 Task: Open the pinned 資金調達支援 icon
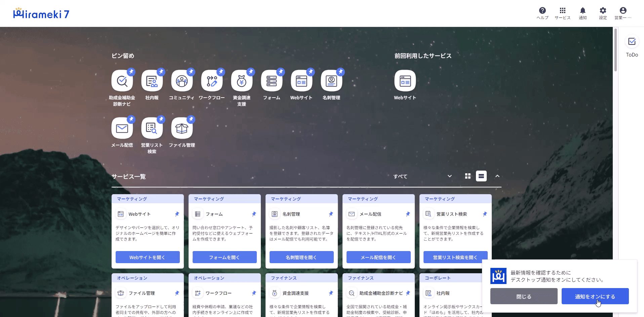pyautogui.click(x=242, y=81)
